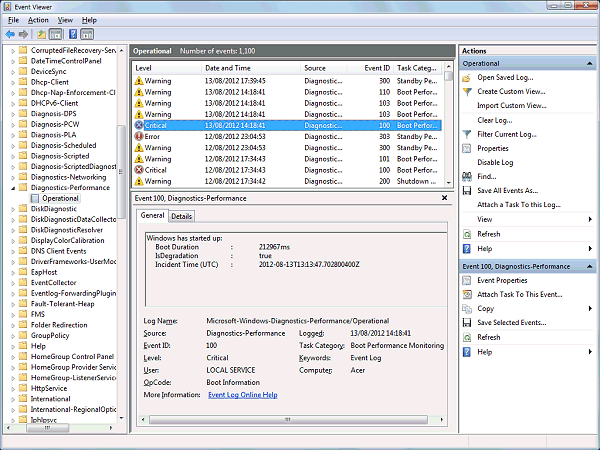Open the Action menu

pyautogui.click(x=38, y=20)
